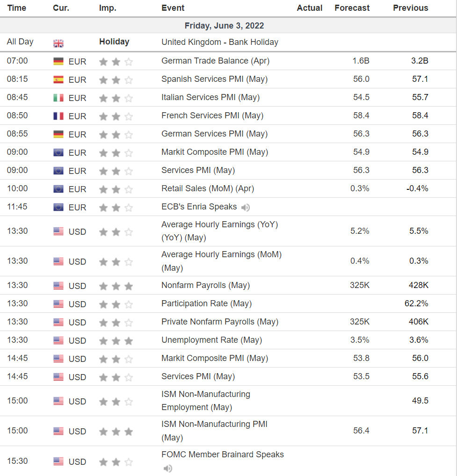Open United Kingdom - Bank Holiday details
This screenshot has width=458, height=476.
220,42
